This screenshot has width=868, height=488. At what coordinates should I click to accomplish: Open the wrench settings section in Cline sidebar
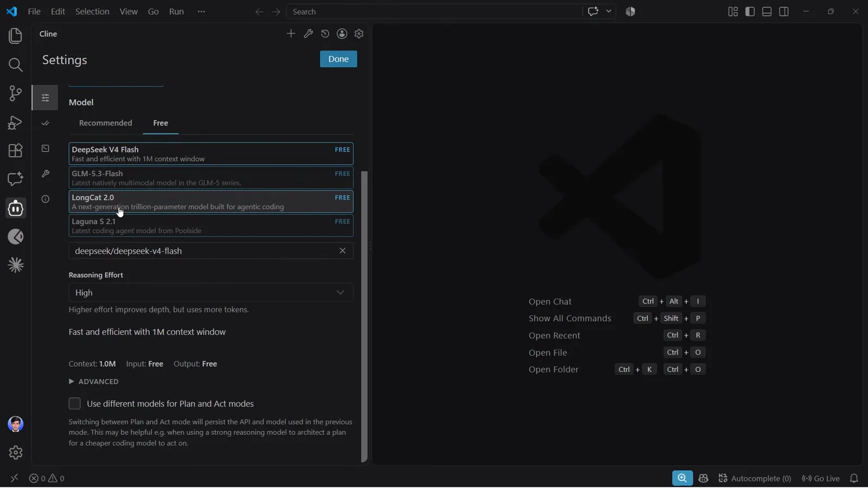(46, 174)
